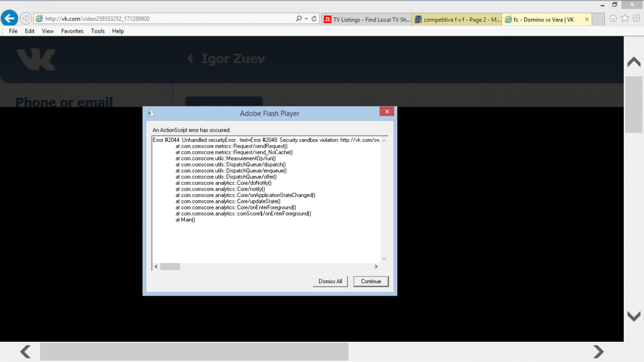Click the error box scroll up arrow
Image resolution: width=644 pixels, height=362 pixels.
(x=384, y=140)
